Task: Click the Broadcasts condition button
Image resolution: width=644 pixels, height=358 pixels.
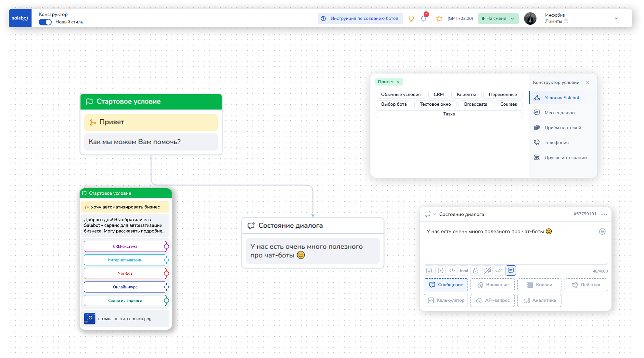Action: pos(475,104)
